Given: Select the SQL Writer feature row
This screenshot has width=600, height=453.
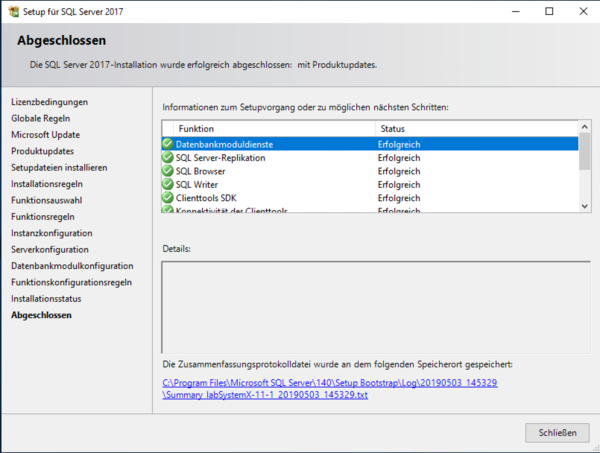Looking at the screenshot, I should 370,184.
